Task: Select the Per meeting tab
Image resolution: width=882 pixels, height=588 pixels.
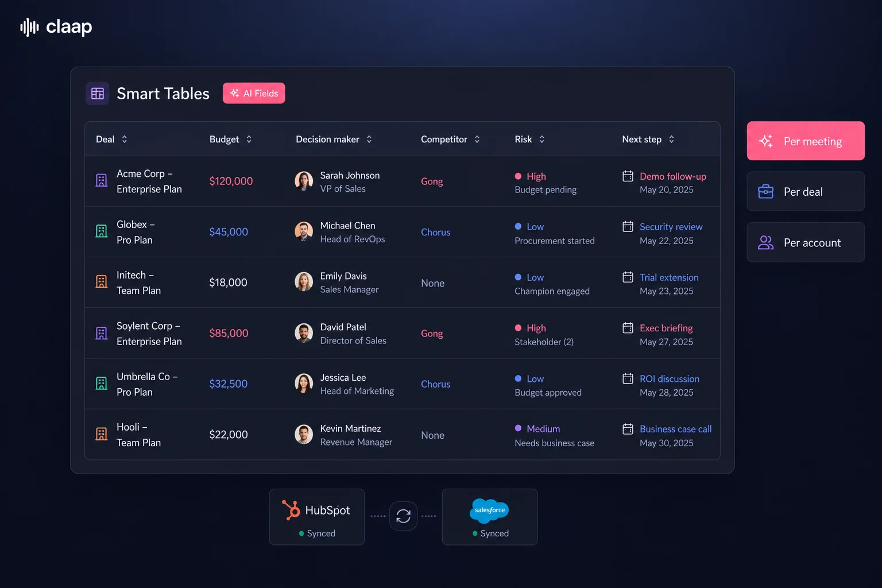Action: [x=806, y=141]
